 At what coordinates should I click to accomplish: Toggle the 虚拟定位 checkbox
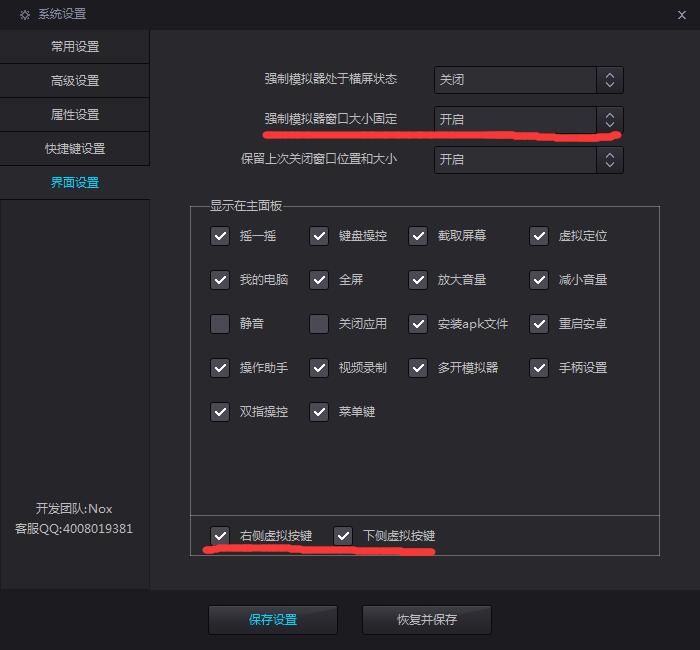point(539,236)
